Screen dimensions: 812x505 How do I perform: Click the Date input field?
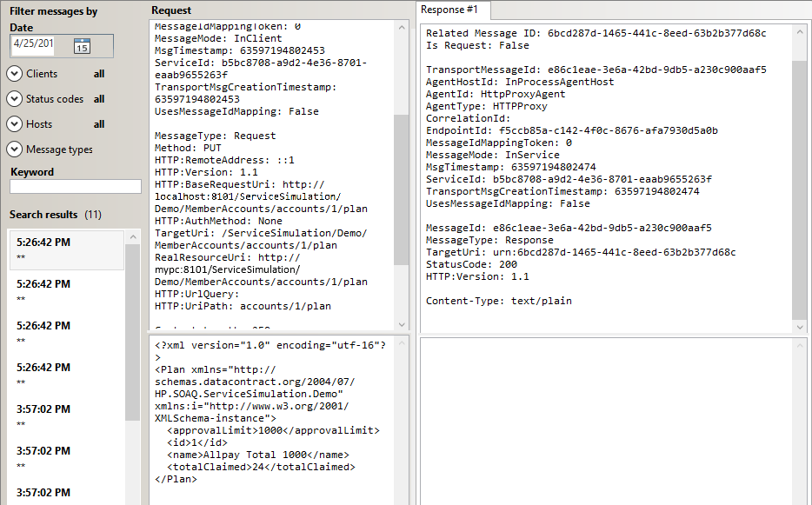pos(35,45)
